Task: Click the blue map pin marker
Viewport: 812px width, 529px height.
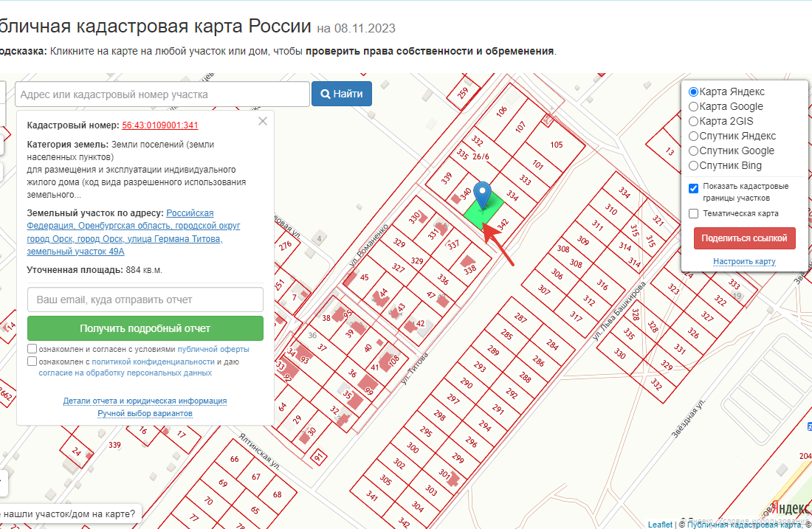Action: (483, 195)
